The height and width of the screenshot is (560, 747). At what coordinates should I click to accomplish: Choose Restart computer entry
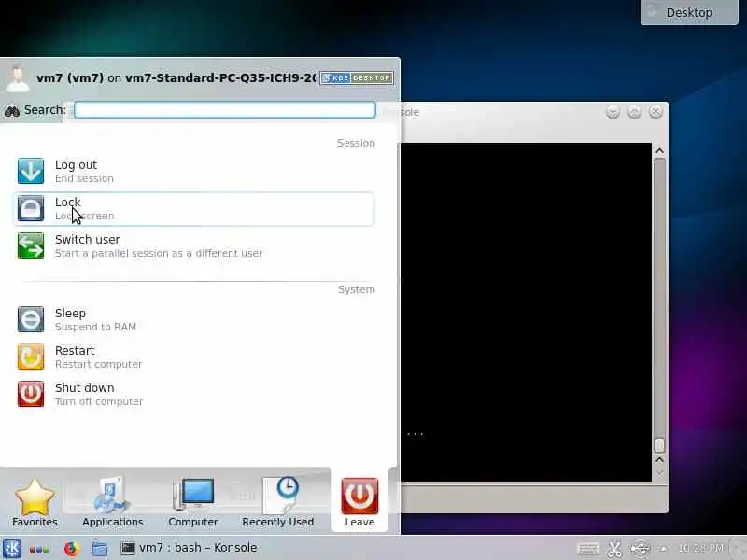pyautogui.click(x=194, y=357)
